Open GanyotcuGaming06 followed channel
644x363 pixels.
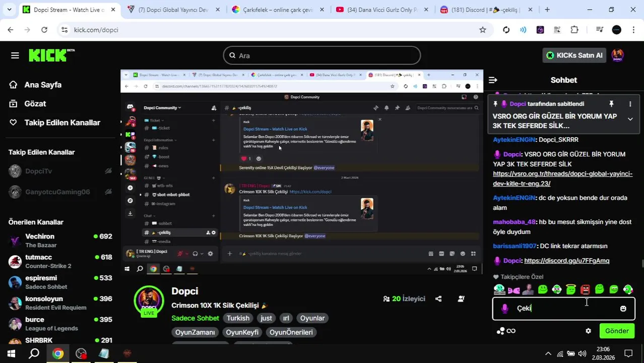pos(60,192)
